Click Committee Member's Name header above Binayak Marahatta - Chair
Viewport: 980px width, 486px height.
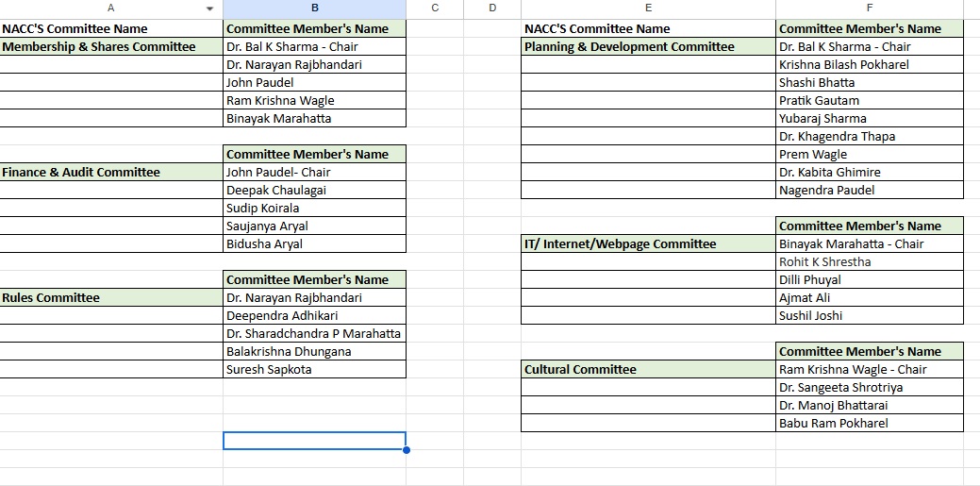click(870, 226)
